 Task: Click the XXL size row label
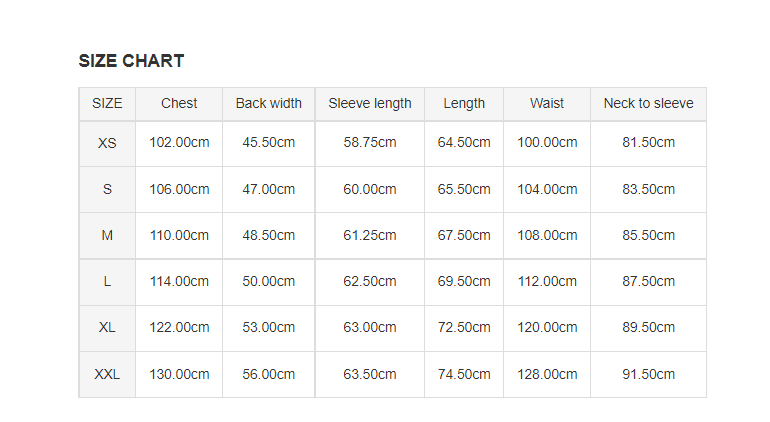point(107,374)
